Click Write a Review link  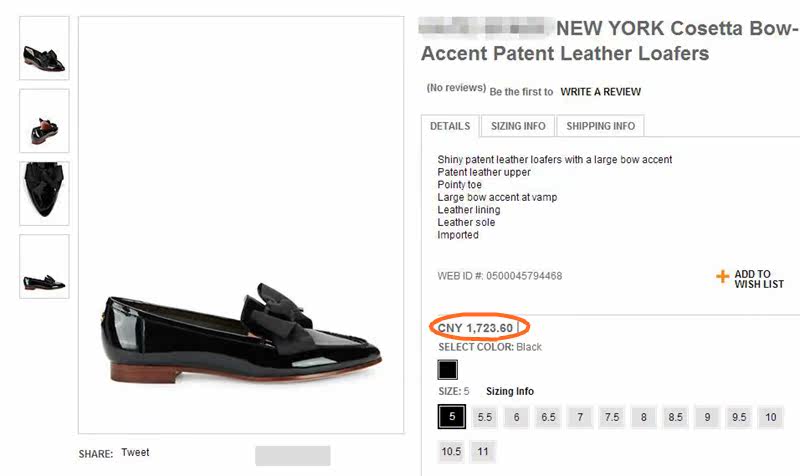click(x=600, y=92)
